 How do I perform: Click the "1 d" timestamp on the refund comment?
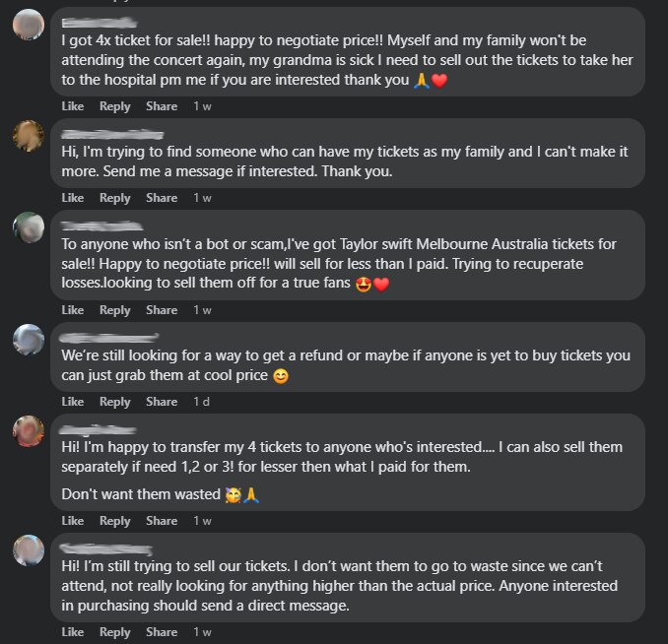[x=202, y=402]
